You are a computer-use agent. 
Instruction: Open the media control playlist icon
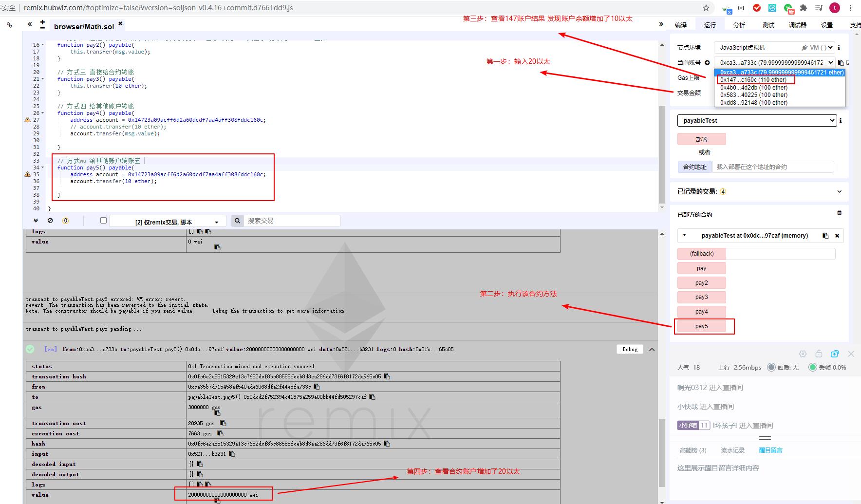tap(819, 8)
